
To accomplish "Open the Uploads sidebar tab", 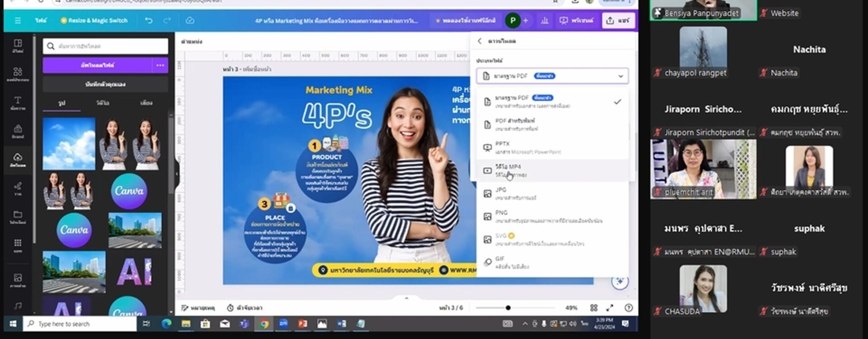I will pyautogui.click(x=18, y=160).
